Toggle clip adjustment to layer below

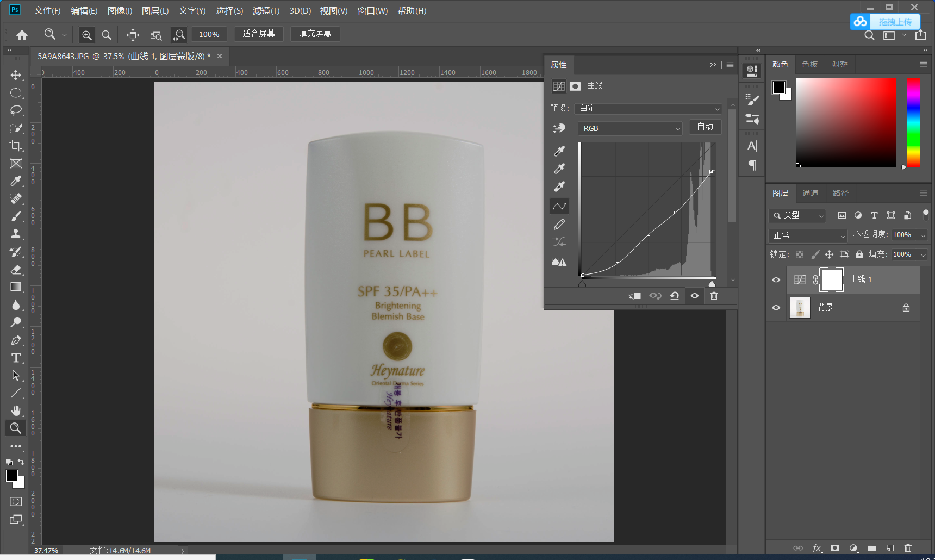pos(634,296)
